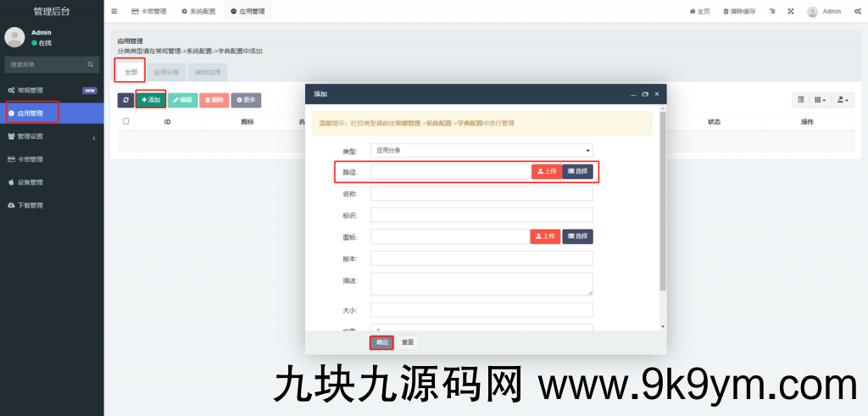
Task: Close the 添加 dialog
Action: 657,94
